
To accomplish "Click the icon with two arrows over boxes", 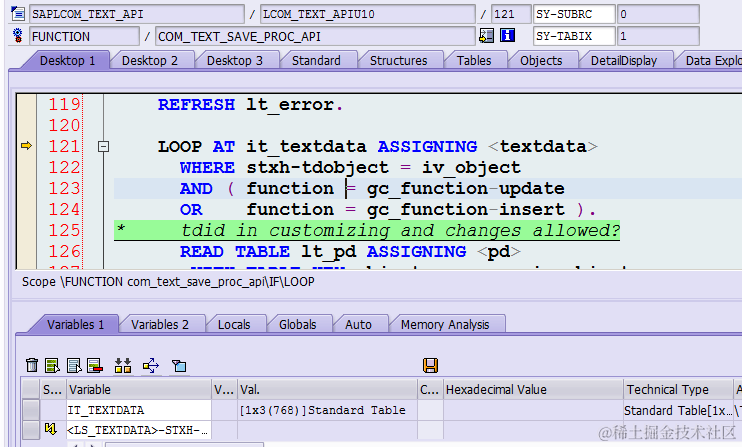I will pyautogui.click(x=123, y=365).
